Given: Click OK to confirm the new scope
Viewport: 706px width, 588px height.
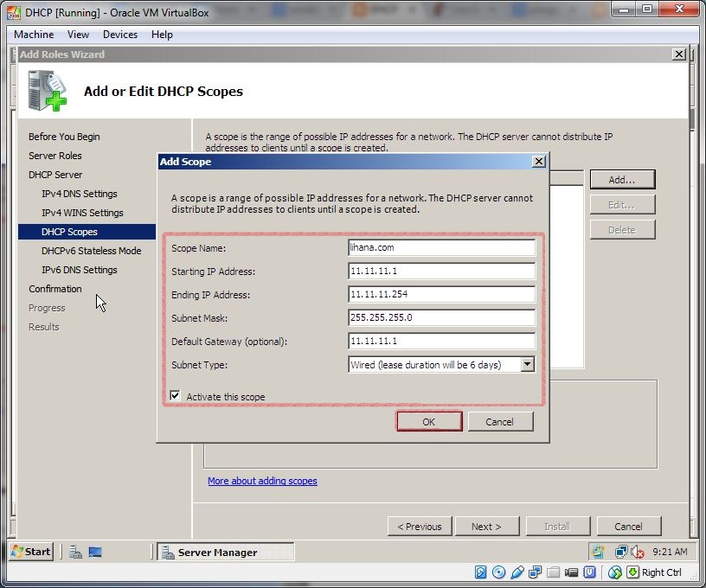Looking at the screenshot, I should (x=428, y=421).
